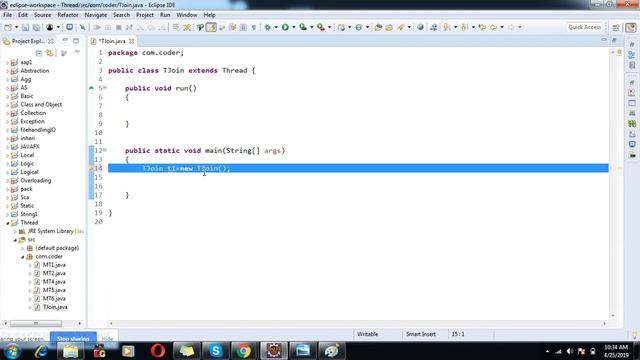The image size is (640, 360).
Task: Open the Navigate menu
Action: [96, 15]
